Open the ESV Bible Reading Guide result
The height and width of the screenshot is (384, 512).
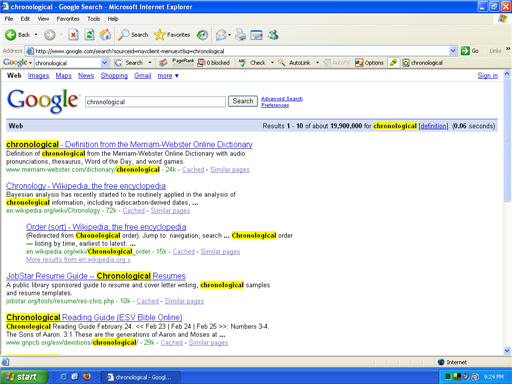click(x=94, y=317)
